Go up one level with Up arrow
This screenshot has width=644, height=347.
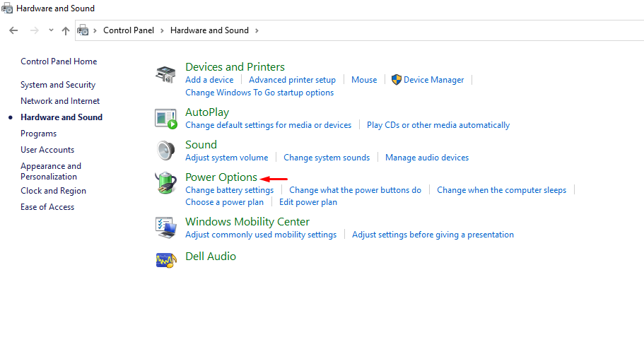65,31
